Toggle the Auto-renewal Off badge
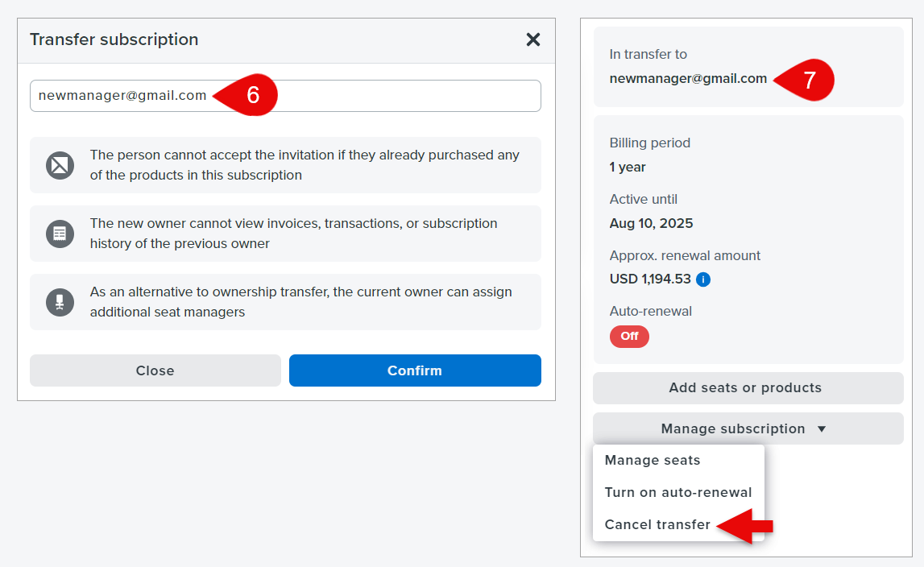 coord(629,337)
